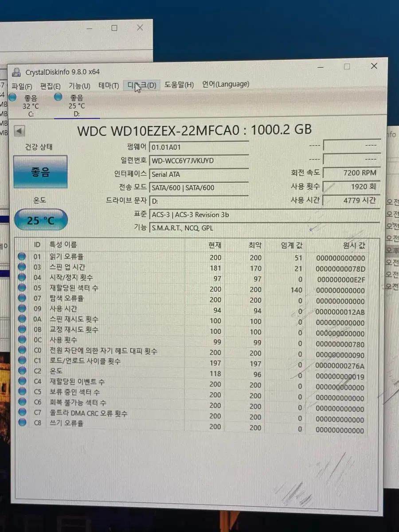
Task: Click status dot for 읽기 오류율 row
Action: (x=22, y=257)
